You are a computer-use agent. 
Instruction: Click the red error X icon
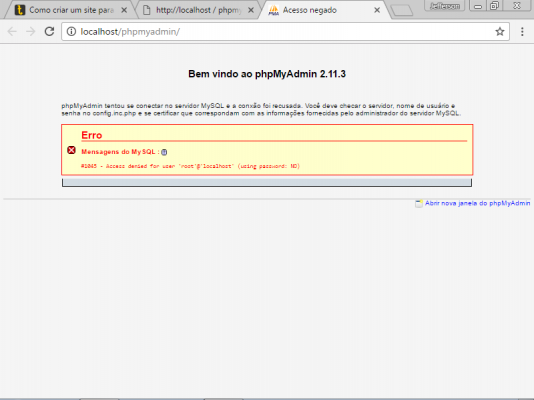(71, 150)
